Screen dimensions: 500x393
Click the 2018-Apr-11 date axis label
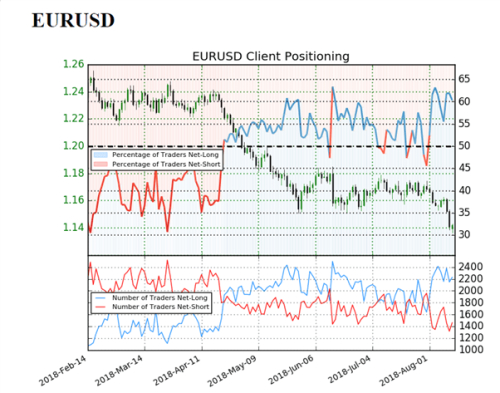point(177,371)
